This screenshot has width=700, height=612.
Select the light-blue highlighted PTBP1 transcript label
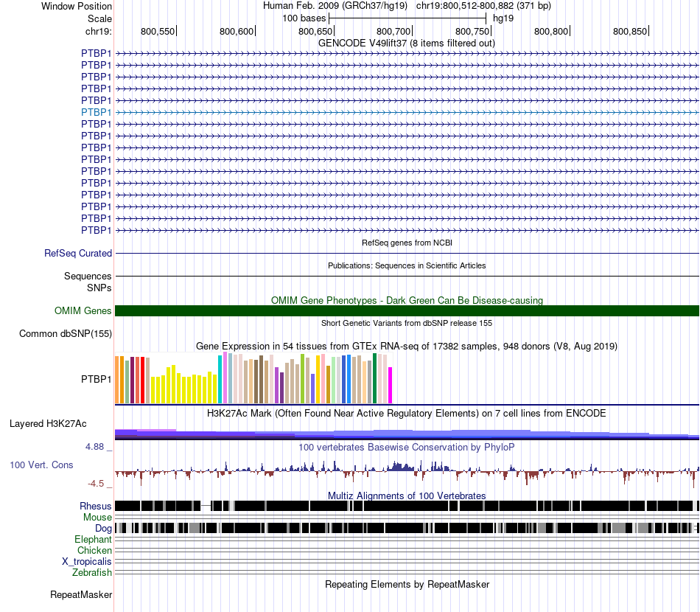(96, 112)
